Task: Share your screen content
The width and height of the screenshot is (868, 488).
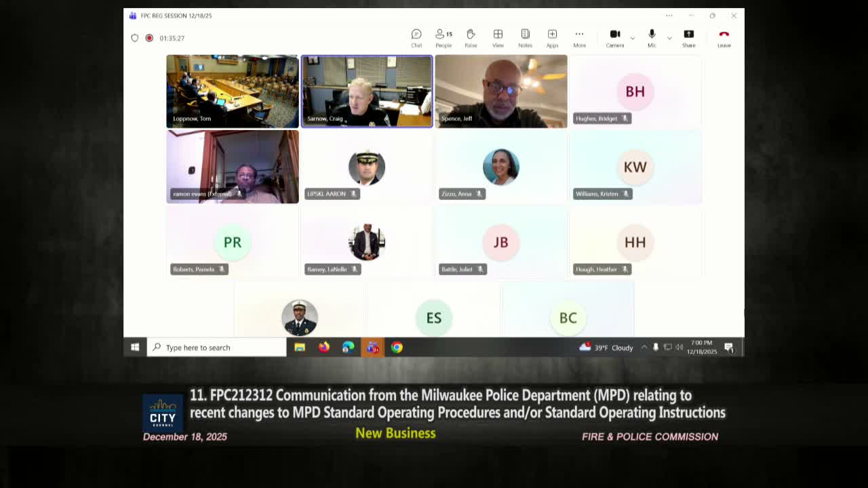Action: [688, 38]
